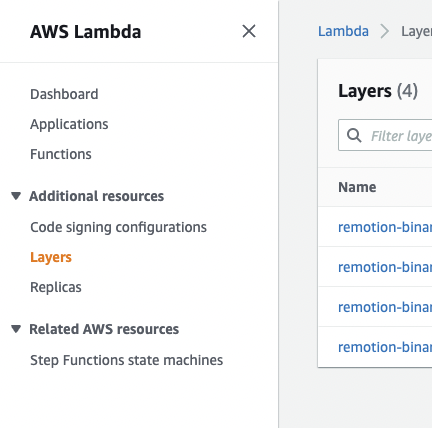Close the AWS Lambda sidebar panel
The image size is (432, 428).
coord(249,31)
